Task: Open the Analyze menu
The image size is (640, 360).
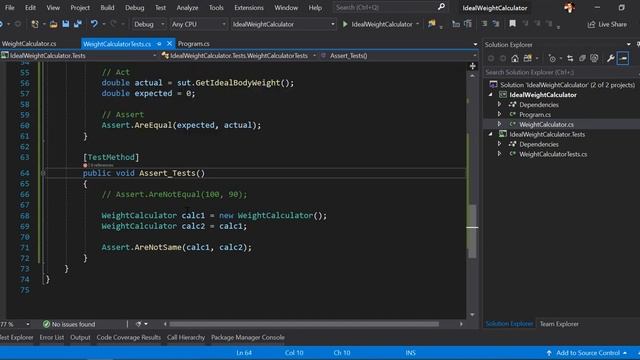Action: (x=187, y=7)
